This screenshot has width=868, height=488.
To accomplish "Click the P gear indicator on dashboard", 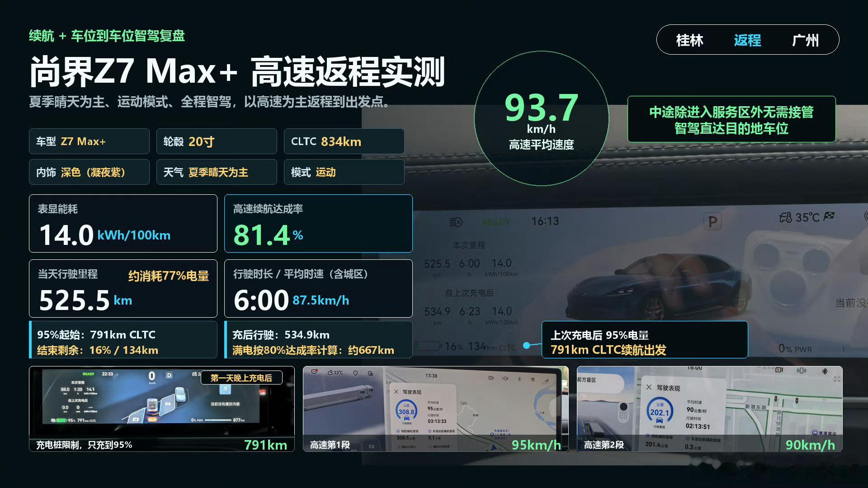I will coord(712,222).
